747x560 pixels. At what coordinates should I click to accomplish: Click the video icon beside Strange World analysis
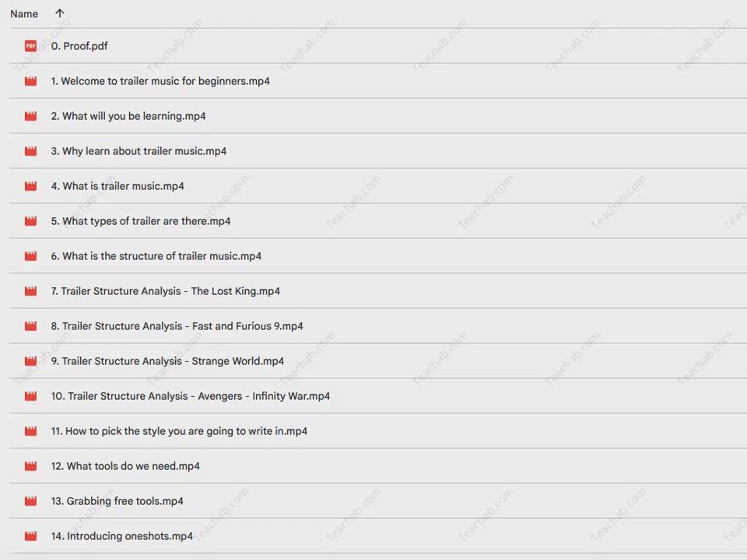(x=31, y=362)
